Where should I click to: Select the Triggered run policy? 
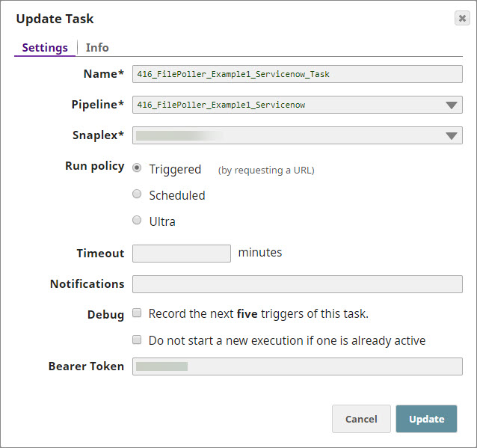[137, 168]
